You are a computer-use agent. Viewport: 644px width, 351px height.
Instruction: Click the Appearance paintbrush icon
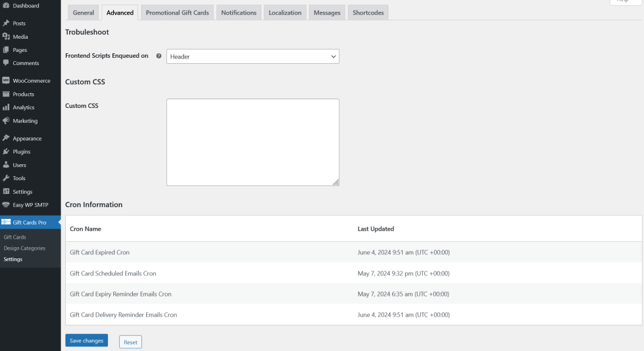(6, 139)
